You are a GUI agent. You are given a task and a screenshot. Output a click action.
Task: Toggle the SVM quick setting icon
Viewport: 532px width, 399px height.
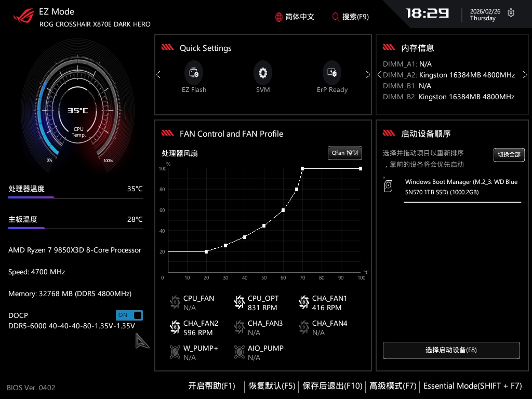(263, 73)
